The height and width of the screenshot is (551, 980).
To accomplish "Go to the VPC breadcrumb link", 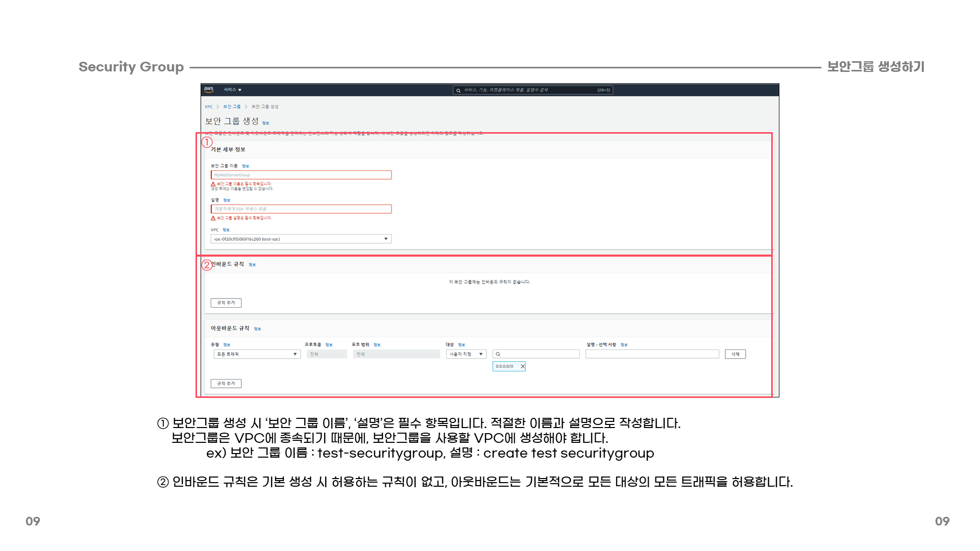I will coord(209,107).
